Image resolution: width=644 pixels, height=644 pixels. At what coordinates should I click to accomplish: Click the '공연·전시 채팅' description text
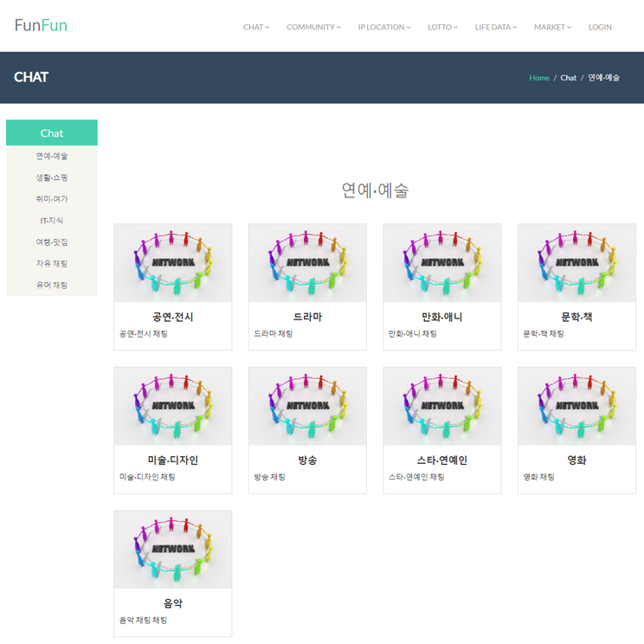click(144, 333)
